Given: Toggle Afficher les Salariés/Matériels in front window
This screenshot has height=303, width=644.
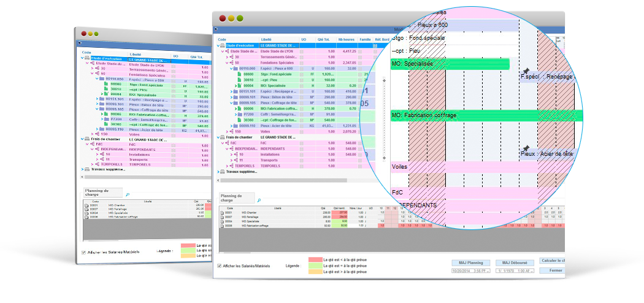Looking at the screenshot, I should (x=220, y=266).
